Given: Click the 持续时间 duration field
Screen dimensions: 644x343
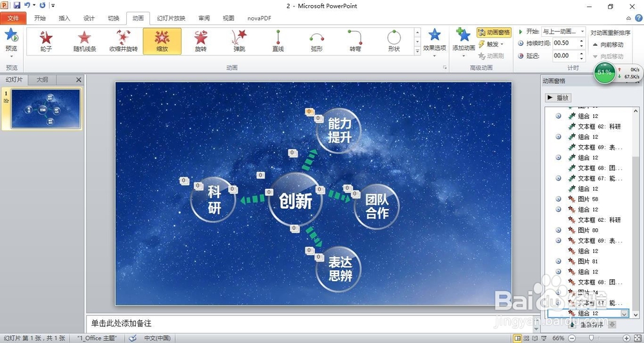Looking at the screenshot, I should [565, 43].
